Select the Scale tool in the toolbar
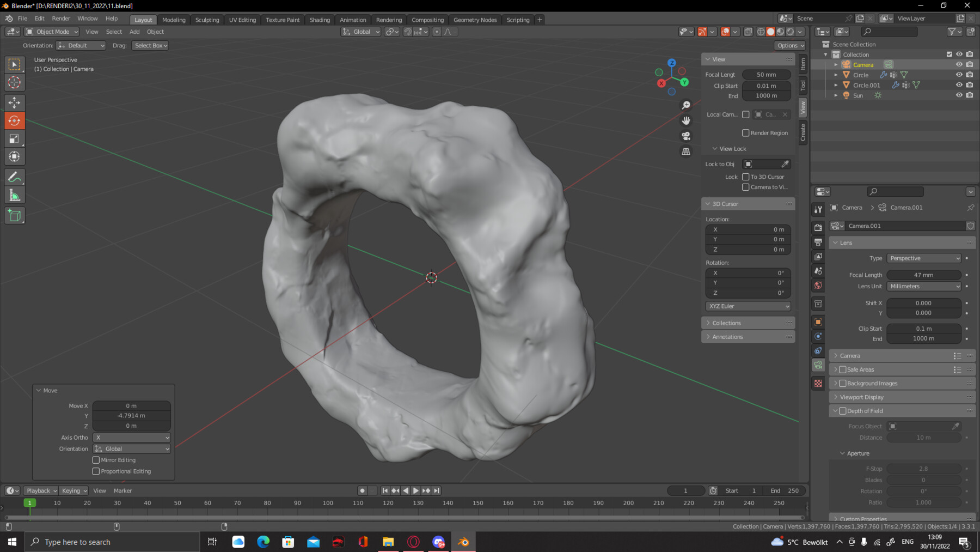Viewport: 980px width, 552px height. pyautogui.click(x=14, y=138)
